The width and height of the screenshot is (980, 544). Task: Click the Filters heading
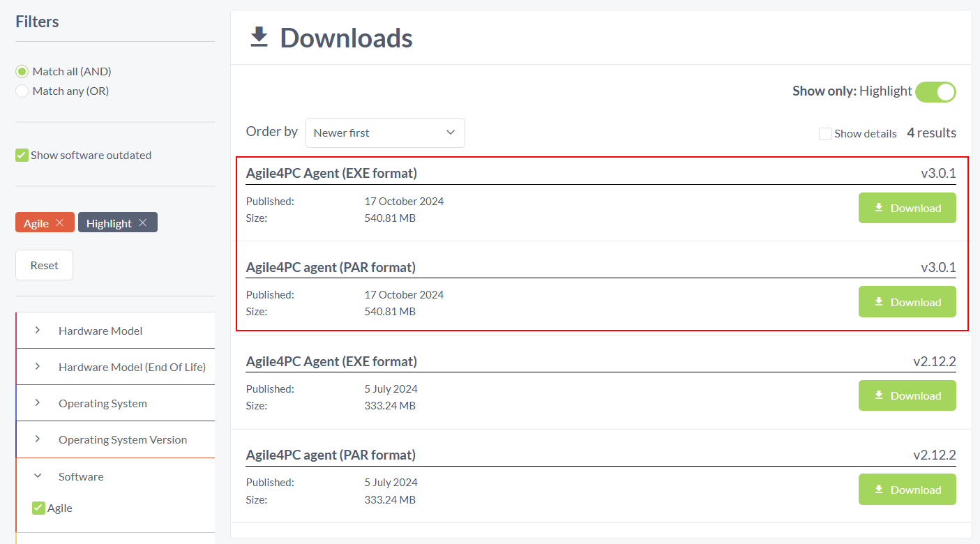click(x=37, y=22)
